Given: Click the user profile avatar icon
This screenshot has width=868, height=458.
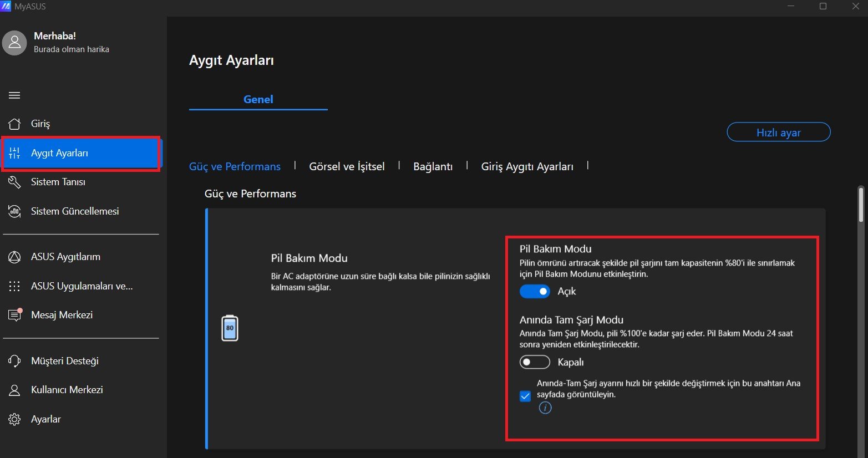Looking at the screenshot, I should click(14, 43).
